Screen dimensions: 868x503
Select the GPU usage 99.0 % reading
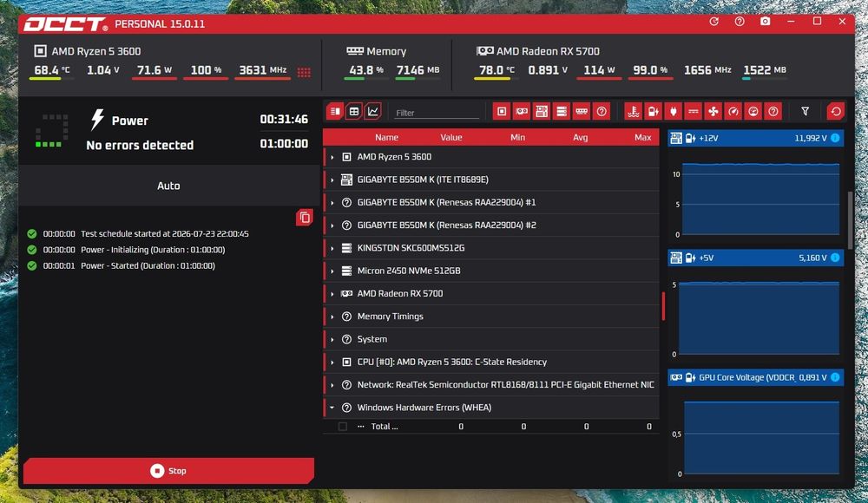(x=650, y=70)
